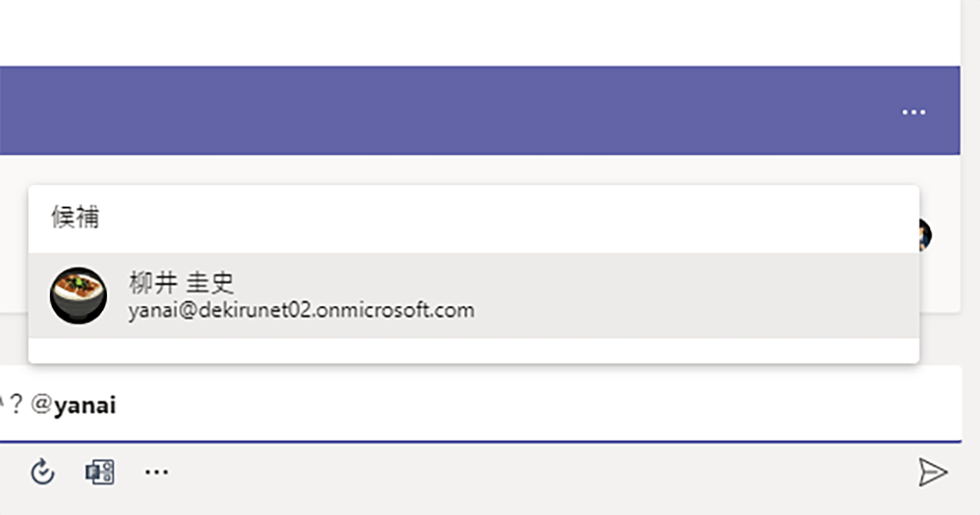This screenshot has width=980, height=515.
Task: Click the partially hidden avatar at right edge
Action: pyautogui.click(x=925, y=235)
